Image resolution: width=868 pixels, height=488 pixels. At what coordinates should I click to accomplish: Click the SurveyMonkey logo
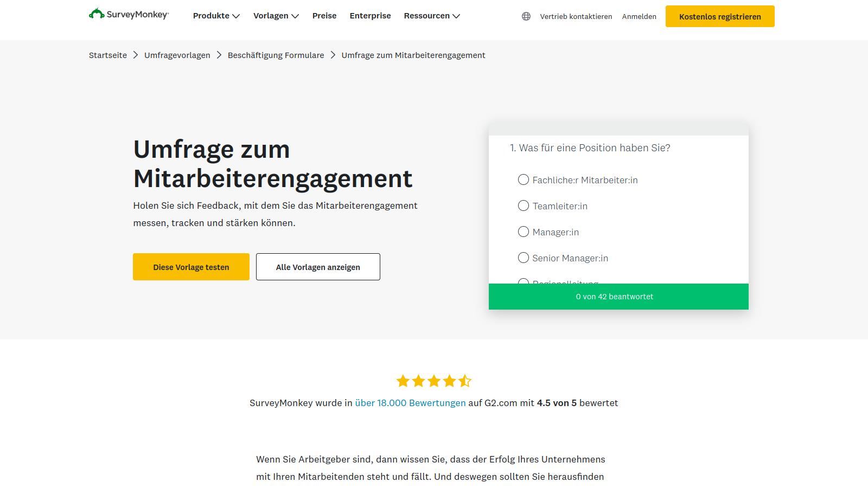pyautogui.click(x=129, y=14)
